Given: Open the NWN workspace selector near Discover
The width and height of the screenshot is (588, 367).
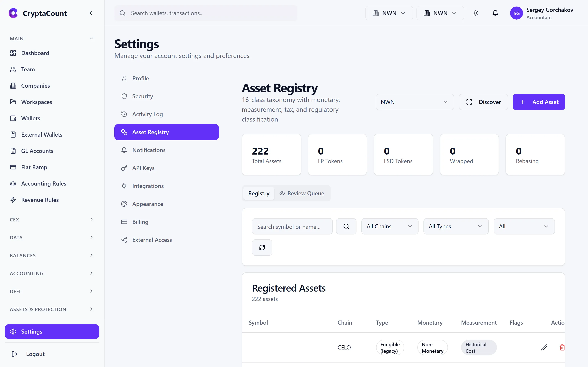Looking at the screenshot, I should (414, 102).
